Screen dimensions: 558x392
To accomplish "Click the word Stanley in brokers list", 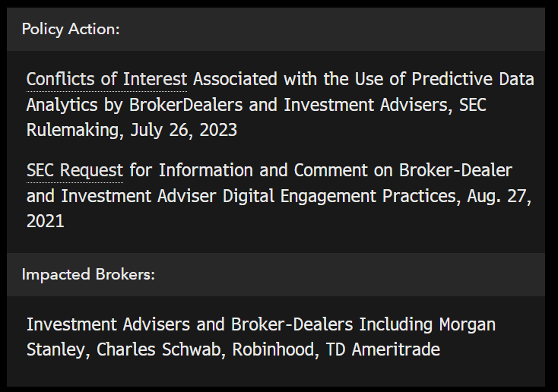I will (x=55, y=350).
